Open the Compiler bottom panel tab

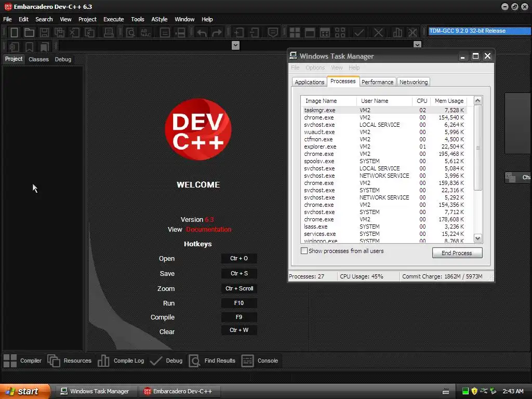22,361
